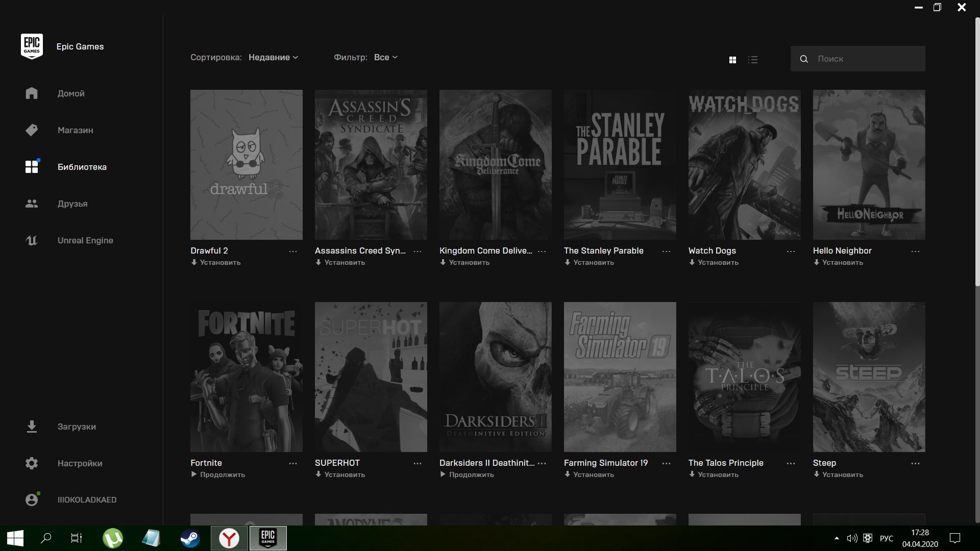Open Yandex Browser from the taskbar

click(229, 538)
